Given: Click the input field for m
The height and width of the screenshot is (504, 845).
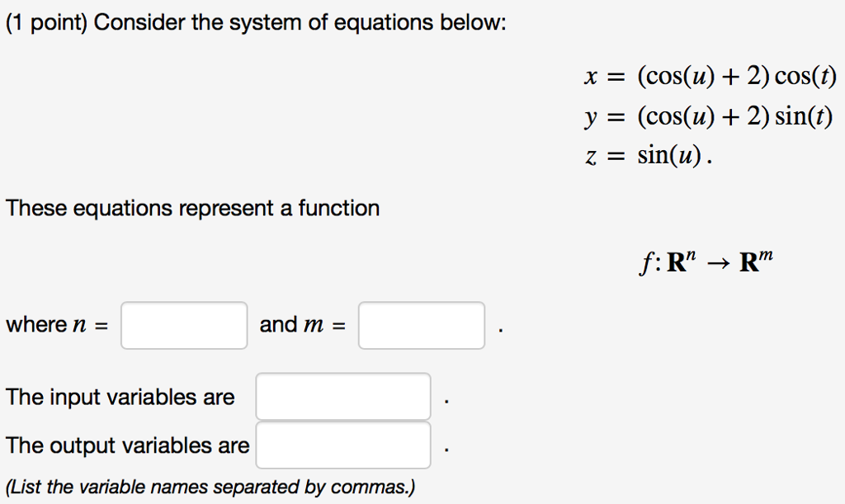Looking at the screenshot, I should (x=421, y=325).
